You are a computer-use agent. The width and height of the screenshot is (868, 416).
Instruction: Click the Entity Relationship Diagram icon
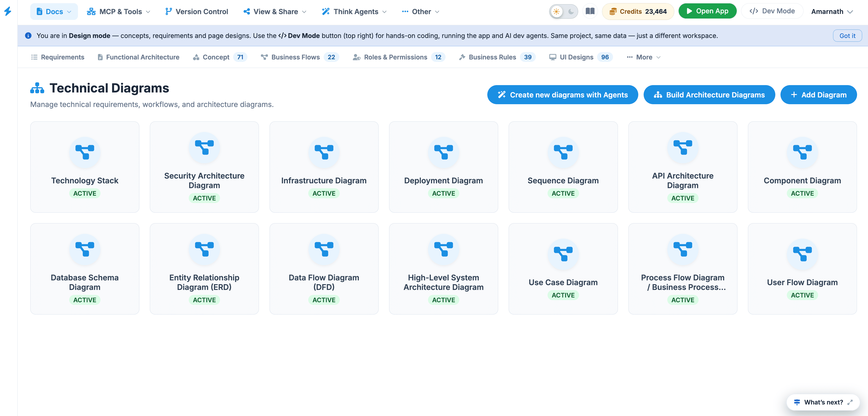[204, 249]
